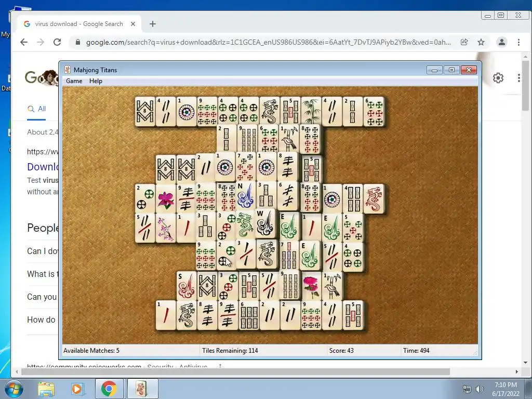Click the Time: 494 status text
The image size is (532, 399).
pyautogui.click(x=416, y=351)
